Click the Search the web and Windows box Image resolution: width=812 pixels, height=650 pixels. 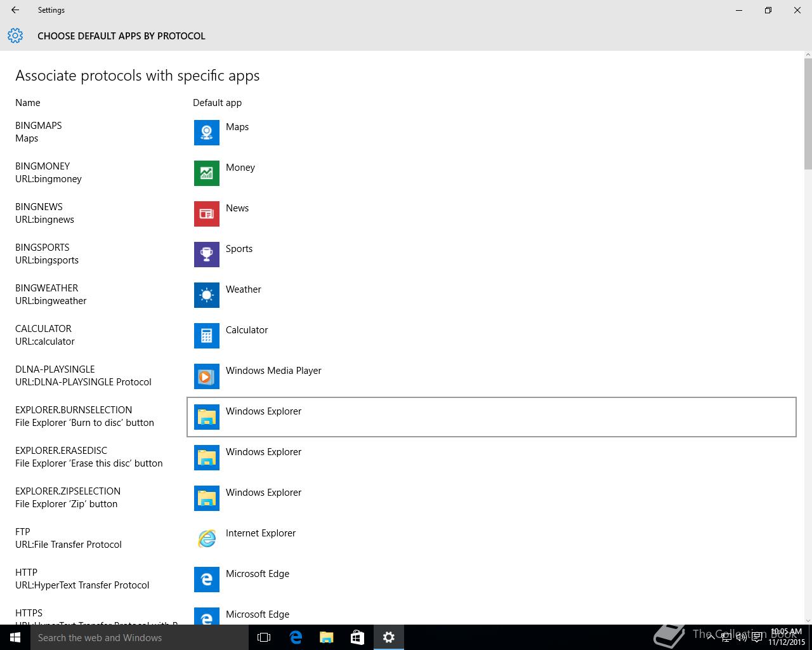pos(140,637)
